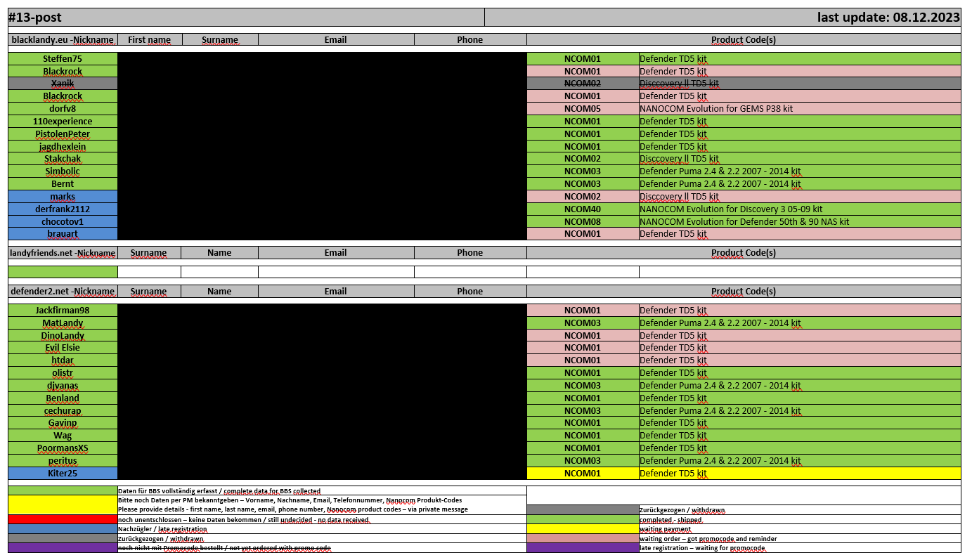Select the '#13-post' title cell
Viewport: 972px width, 560px height.
click(246, 18)
